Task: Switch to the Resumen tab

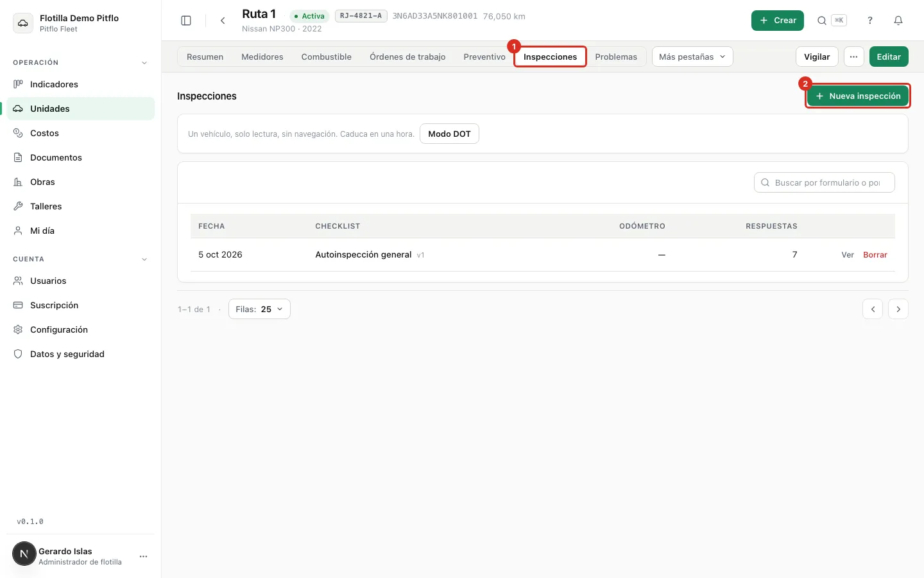Action: click(205, 57)
